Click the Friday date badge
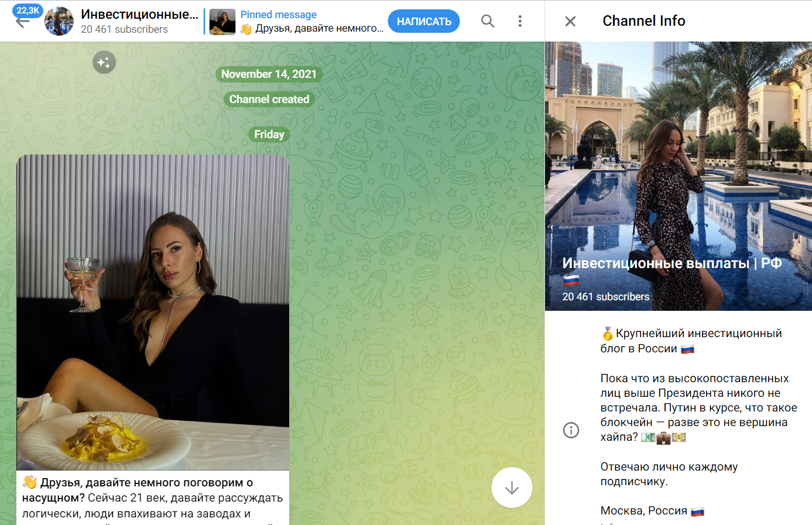The image size is (812, 525). pyautogui.click(x=269, y=135)
